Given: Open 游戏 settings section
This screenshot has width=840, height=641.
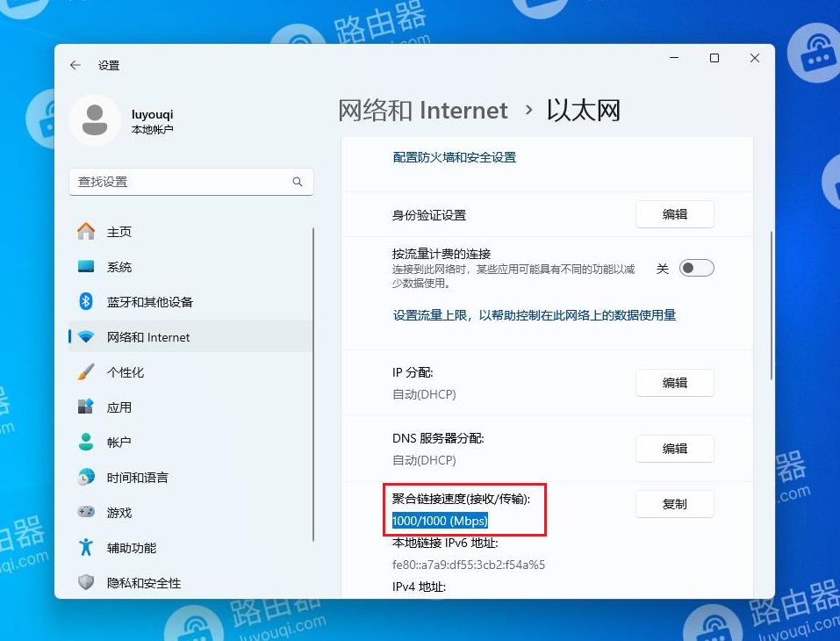Looking at the screenshot, I should (190, 512).
